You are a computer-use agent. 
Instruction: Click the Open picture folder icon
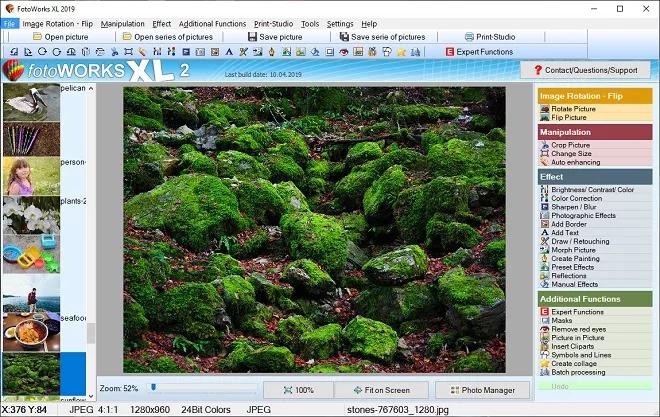pos(37,37)
